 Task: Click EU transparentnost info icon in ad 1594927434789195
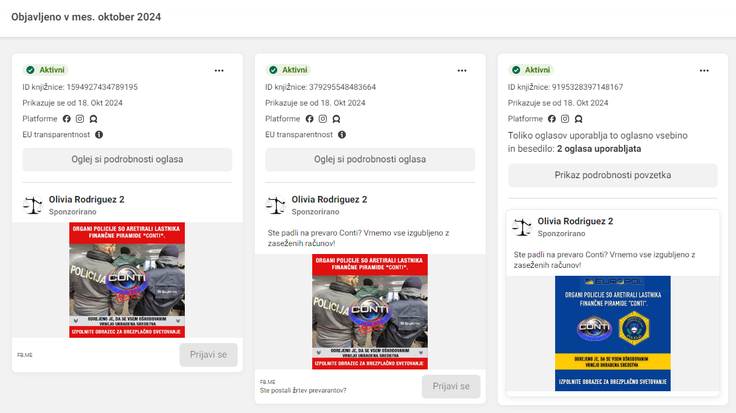point(99,135)
